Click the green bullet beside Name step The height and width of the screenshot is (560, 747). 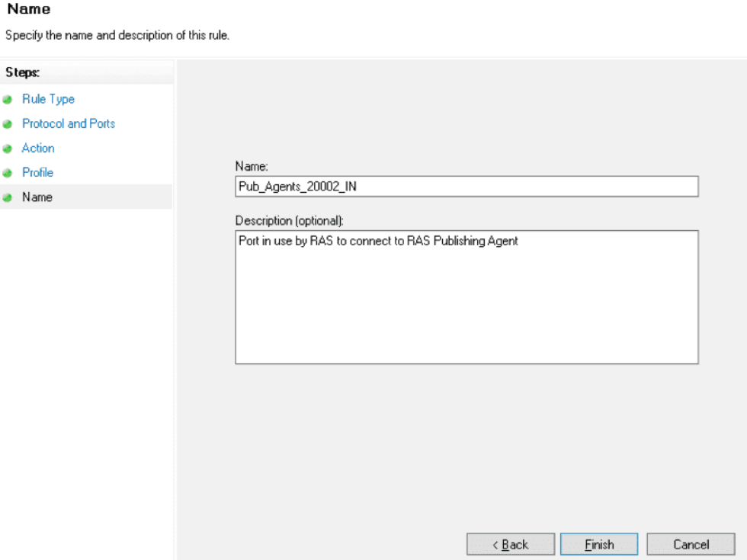coord(7,197)
